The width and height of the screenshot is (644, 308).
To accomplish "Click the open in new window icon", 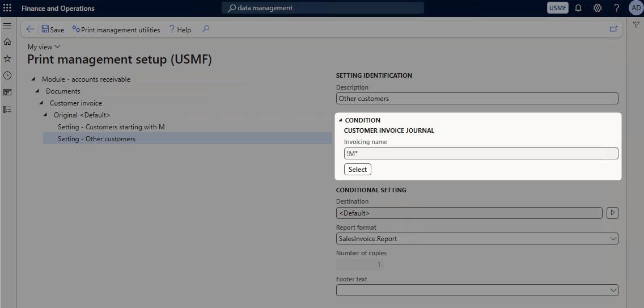I will click(613, 29).
